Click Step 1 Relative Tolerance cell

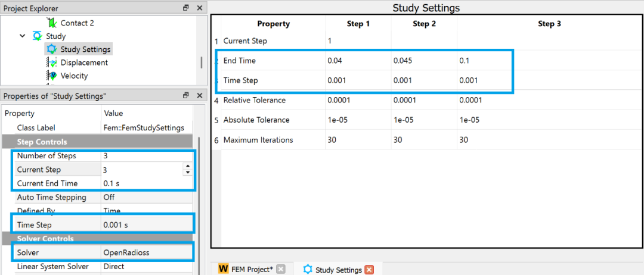pyautogui.click(x=358, y=100)
